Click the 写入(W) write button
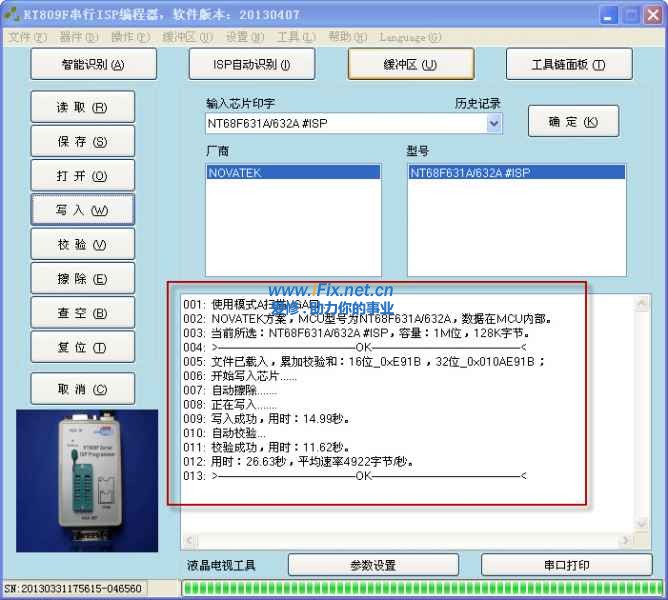 [x=82, y=210]
